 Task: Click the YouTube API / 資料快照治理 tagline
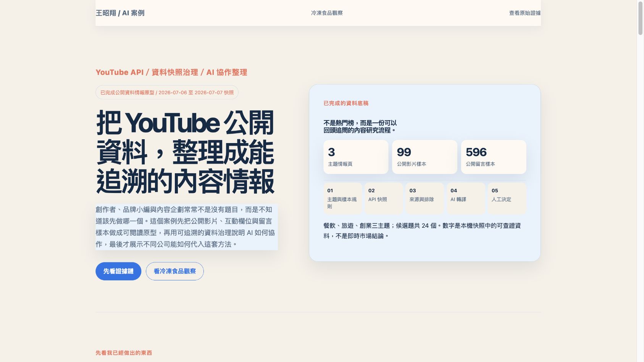coord(171,72)
